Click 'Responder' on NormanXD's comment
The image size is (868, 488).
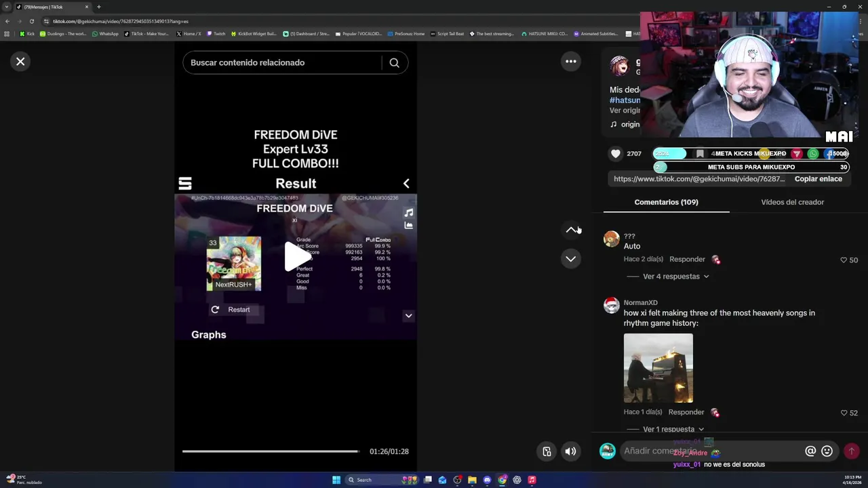[x=686, y=412]
